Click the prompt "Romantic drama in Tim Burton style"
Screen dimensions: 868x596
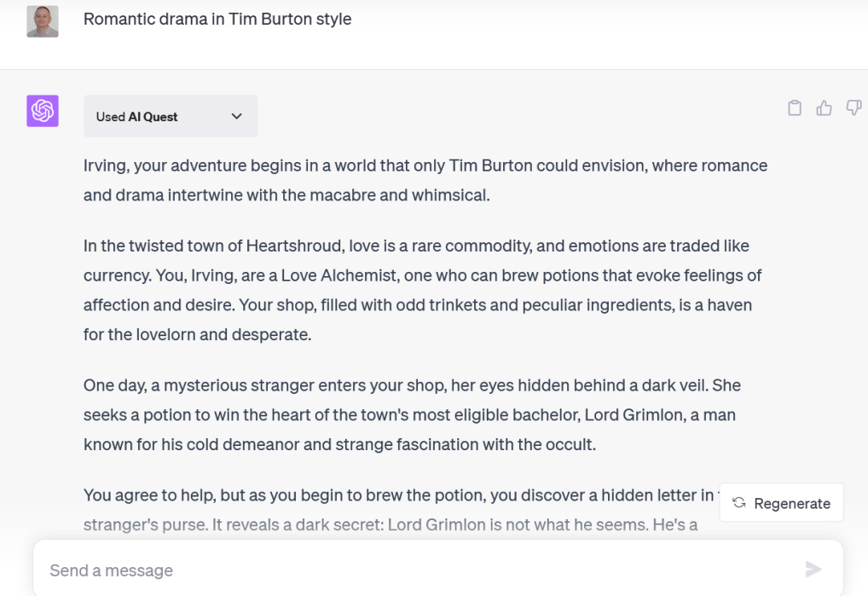(x=217, y=19)
